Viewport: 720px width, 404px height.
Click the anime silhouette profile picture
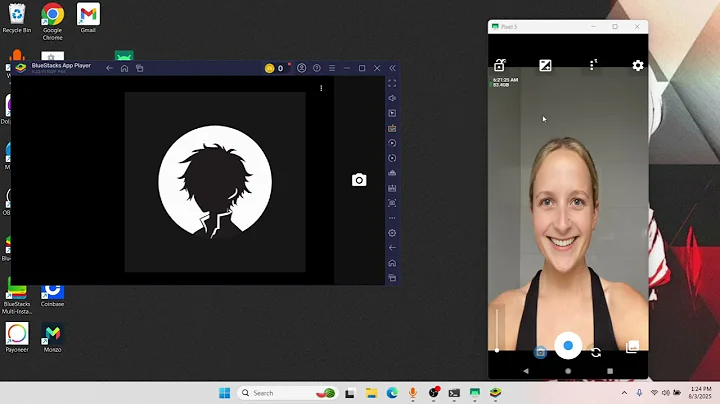click(215, 182)
